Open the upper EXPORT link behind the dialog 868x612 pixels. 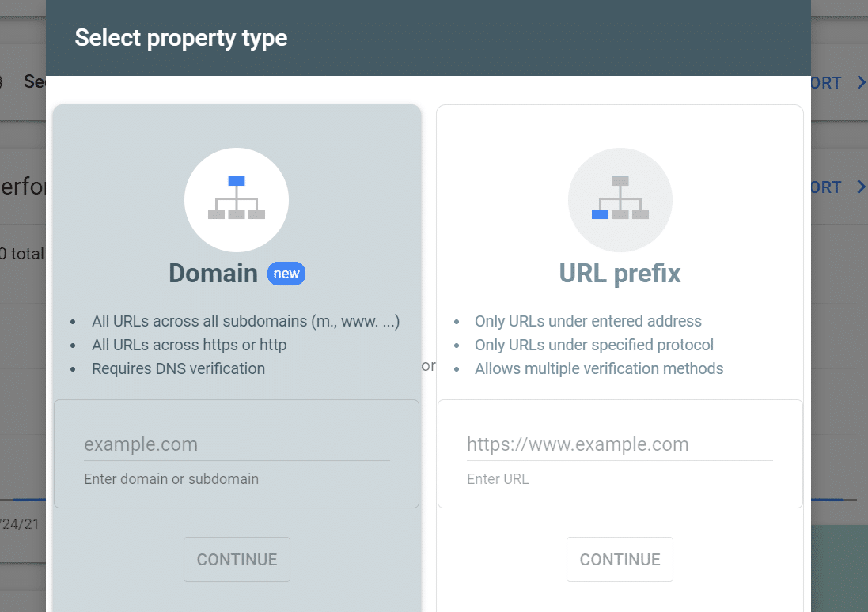(x=827, y=82)
